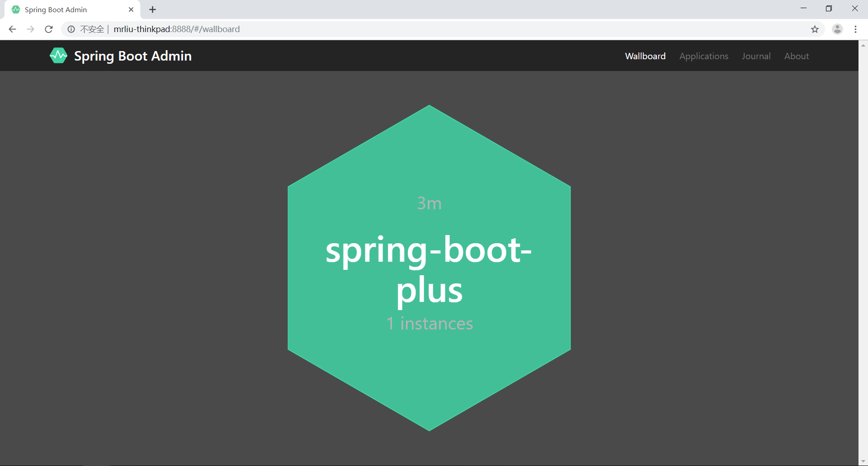Go back to the previous page
Image resolution: width=868 pixels, height=466 pixels.
pos(13,29)
